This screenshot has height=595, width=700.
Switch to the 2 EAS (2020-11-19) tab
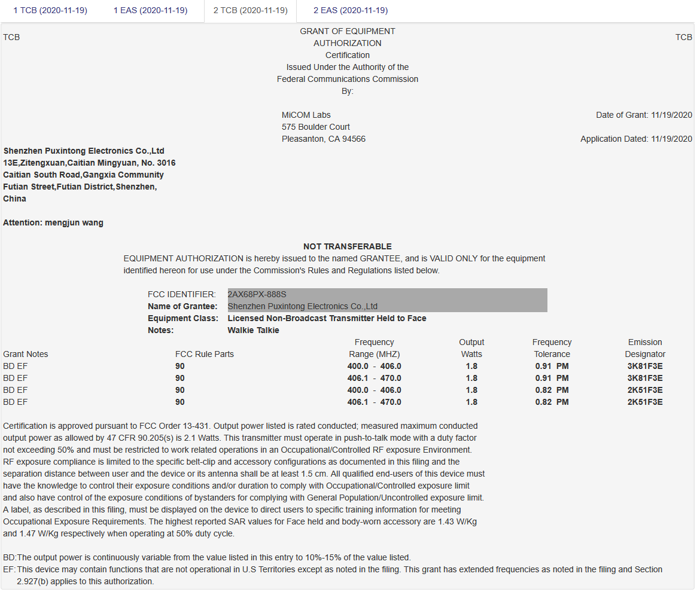coord(351,11)
